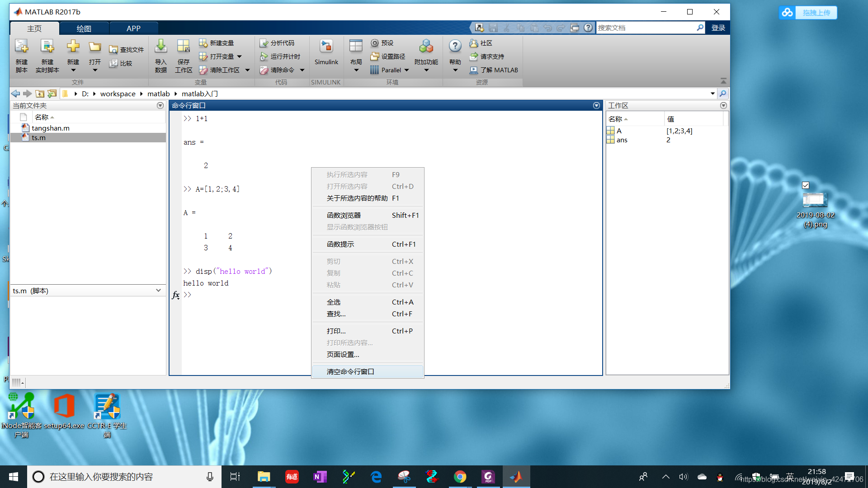Click Find Files (查找文件)
This screenshot has height=488, width=868.
(x=127, y=50)
